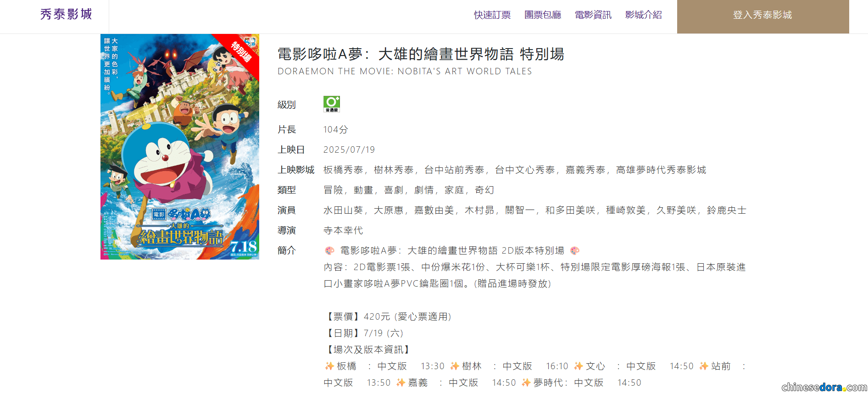The width and height of the screenshot is (868, 393).
Task: Click the palette emoji after 2D版本特別場
Action: [574, 250]
